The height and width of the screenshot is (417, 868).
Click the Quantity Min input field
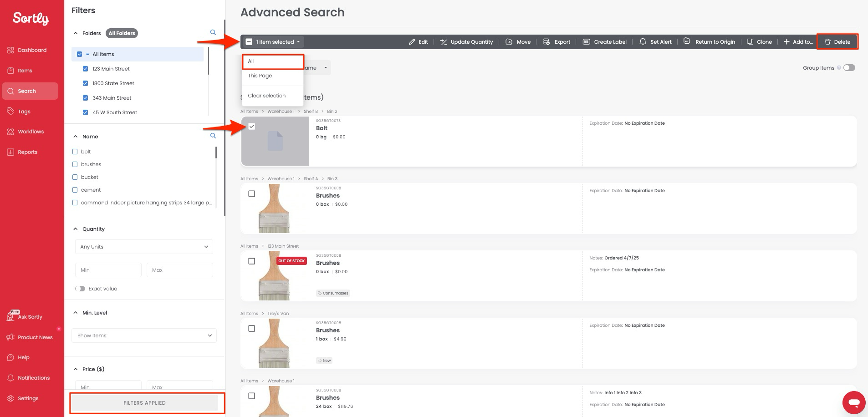click(108, 270)
